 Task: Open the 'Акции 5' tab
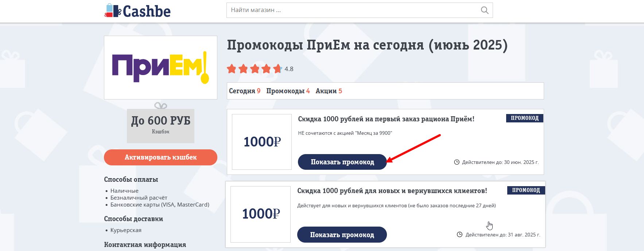coord(329,91)
